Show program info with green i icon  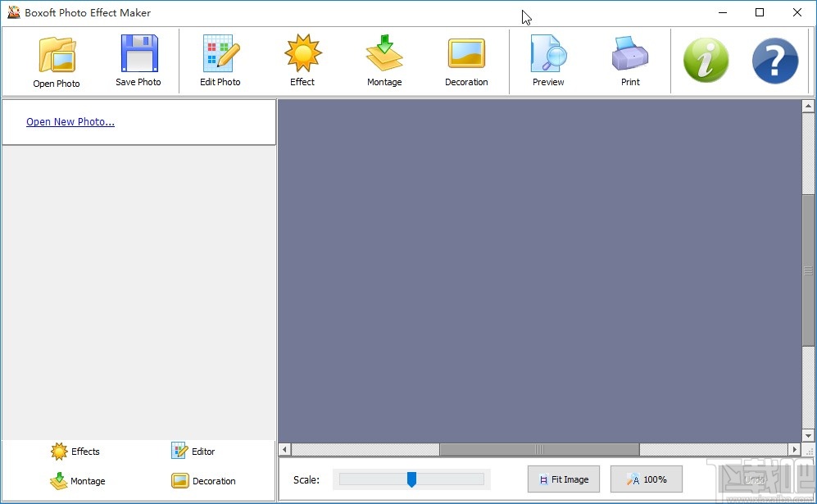click(706, 61)
